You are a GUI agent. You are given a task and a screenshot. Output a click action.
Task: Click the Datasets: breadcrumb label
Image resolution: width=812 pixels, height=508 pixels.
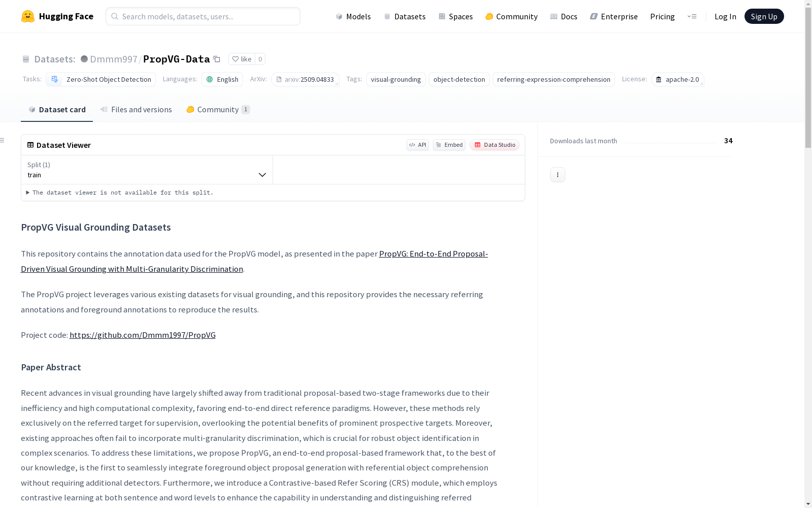[54, 59]
